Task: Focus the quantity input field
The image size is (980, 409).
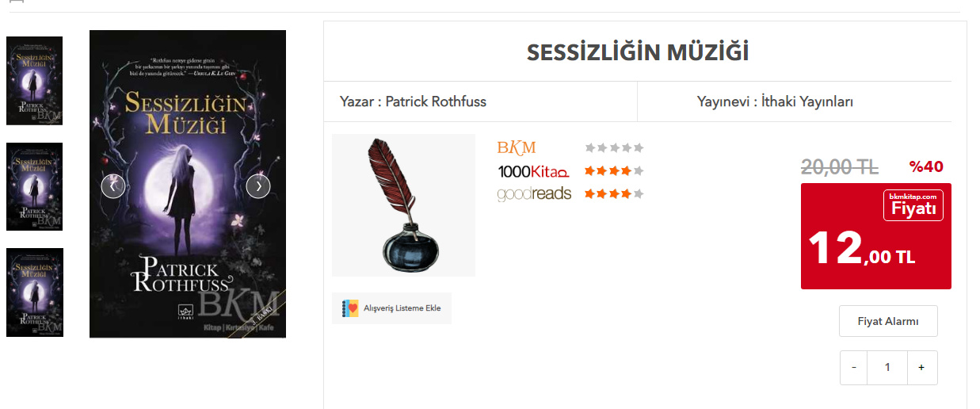Action: click(887, 368)
